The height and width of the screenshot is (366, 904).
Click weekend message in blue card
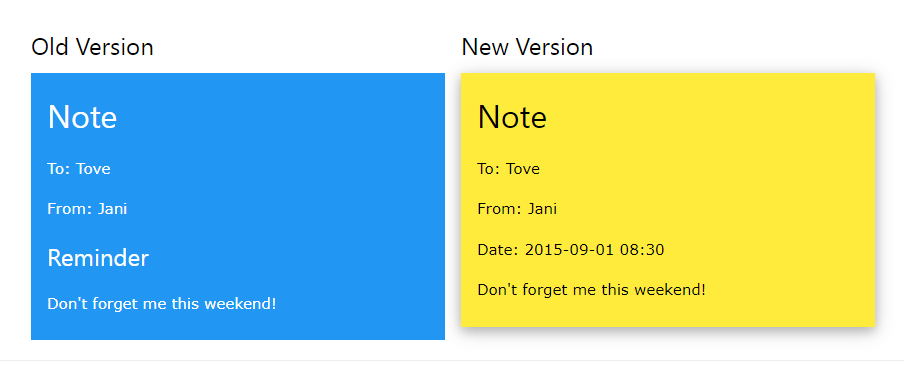click(x=161, y=304)
